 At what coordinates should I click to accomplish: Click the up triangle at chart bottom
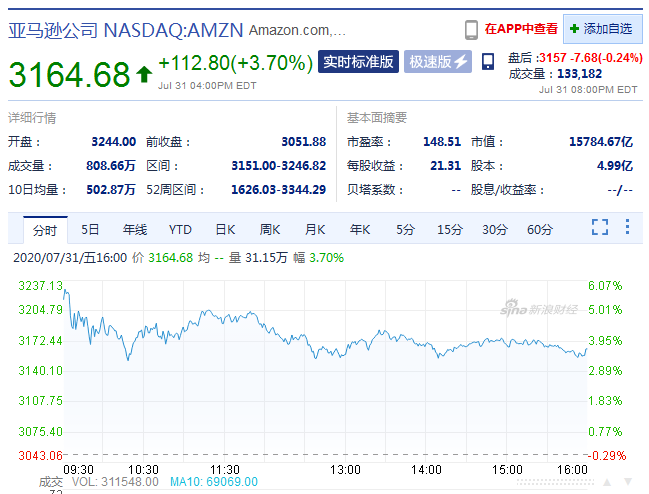click(x=607, y=482)
